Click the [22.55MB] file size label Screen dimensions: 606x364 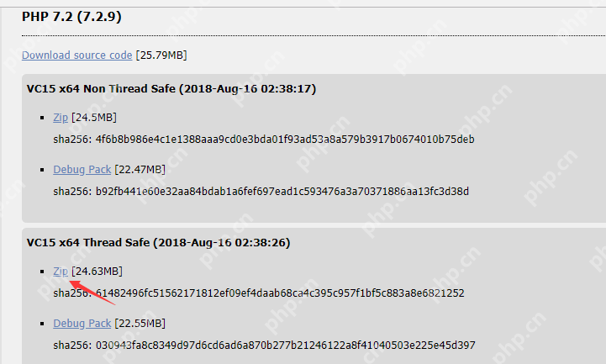click(140, 324)
